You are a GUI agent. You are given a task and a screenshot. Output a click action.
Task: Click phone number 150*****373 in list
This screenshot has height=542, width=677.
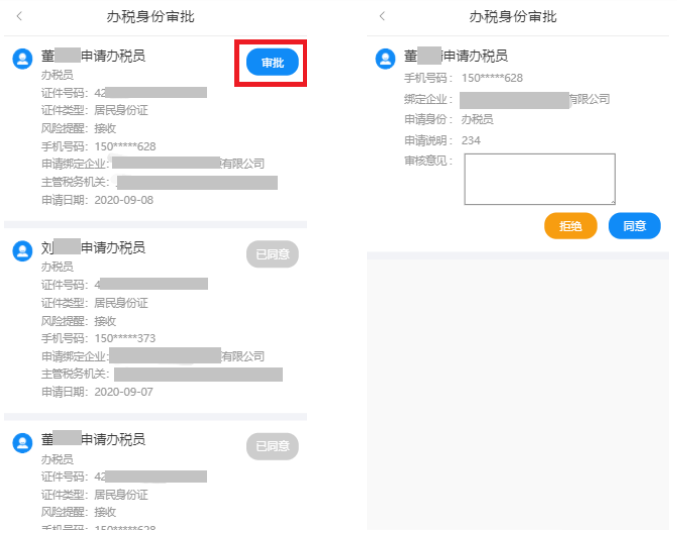[x=125, y=338]
